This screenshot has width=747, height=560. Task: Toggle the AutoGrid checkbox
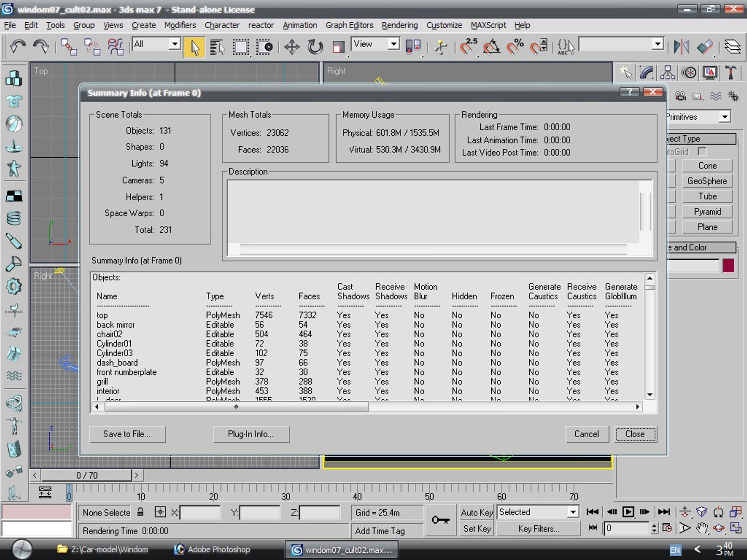[x=702, y=151]
